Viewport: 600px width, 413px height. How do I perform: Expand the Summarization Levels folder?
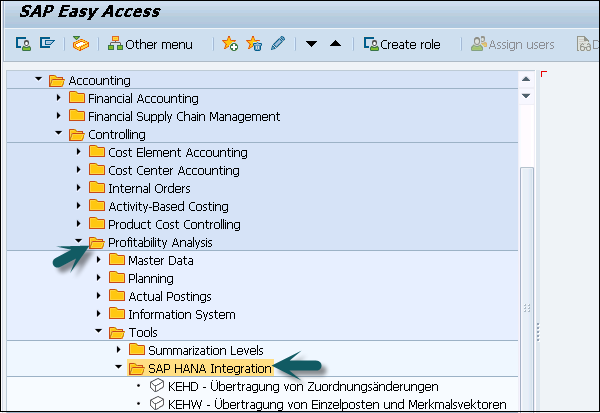[x=119, y=350]
